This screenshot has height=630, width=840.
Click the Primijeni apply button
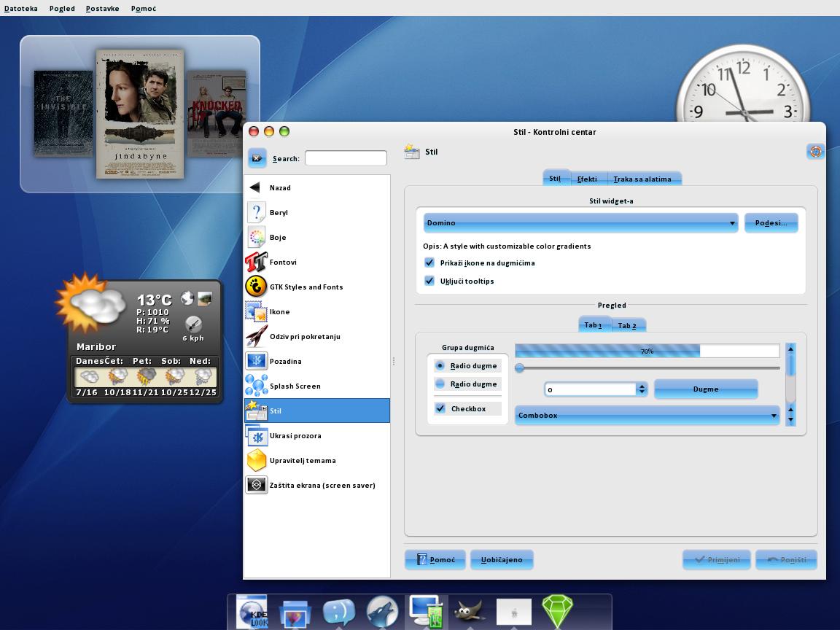pos(716,560)
